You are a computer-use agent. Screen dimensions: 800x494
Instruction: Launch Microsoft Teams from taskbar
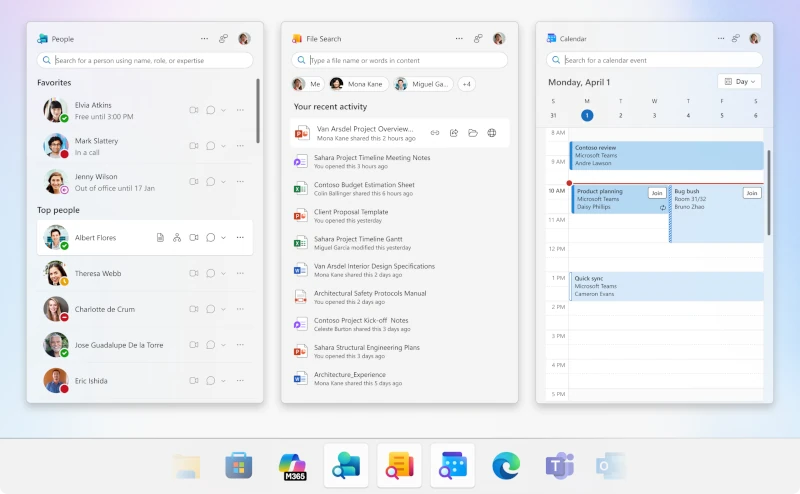[559, 466]
